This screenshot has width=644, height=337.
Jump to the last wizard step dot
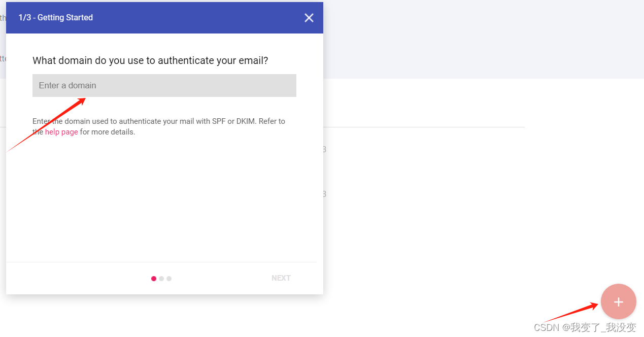coord(168,278)
